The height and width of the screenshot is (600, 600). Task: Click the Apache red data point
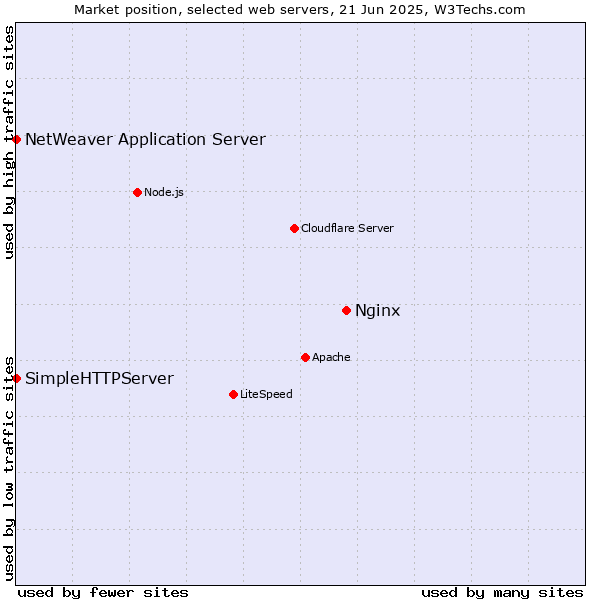click(305, 357)
